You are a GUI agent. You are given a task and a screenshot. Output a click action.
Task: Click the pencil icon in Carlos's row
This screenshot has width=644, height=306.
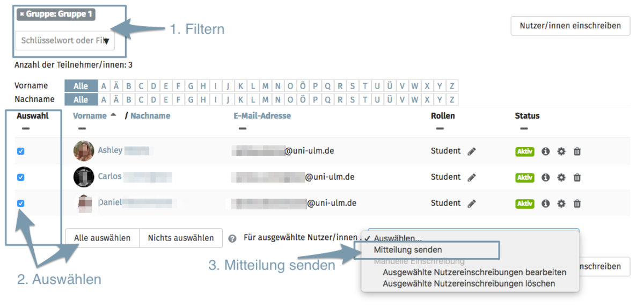[x=472, y=177]
